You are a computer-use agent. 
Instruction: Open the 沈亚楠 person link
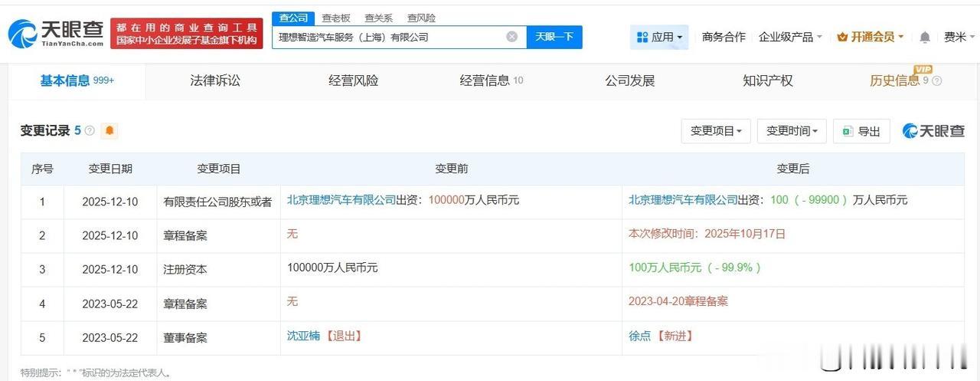coord(305,337)
